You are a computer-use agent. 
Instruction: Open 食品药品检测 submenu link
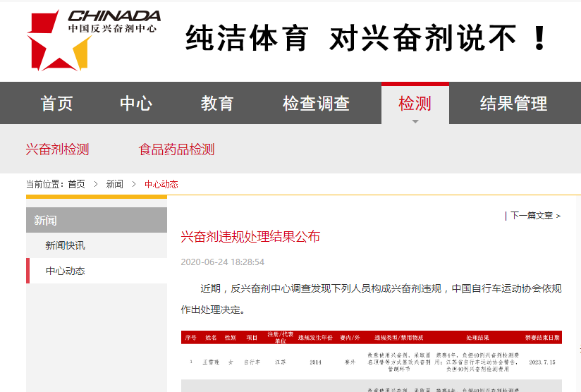(x=176, y=149)
